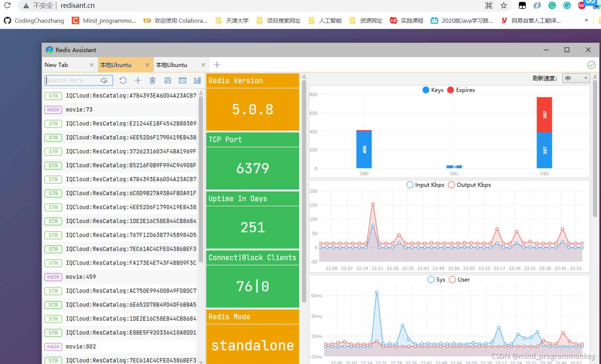Click the ruler analysis icon in toolbar
The image size is (601, 364).
(x=197, y=80)
